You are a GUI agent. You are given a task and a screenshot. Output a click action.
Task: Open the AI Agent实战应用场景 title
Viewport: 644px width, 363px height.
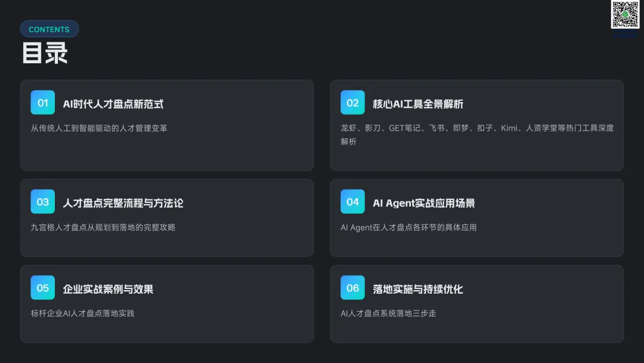[424, 203]
